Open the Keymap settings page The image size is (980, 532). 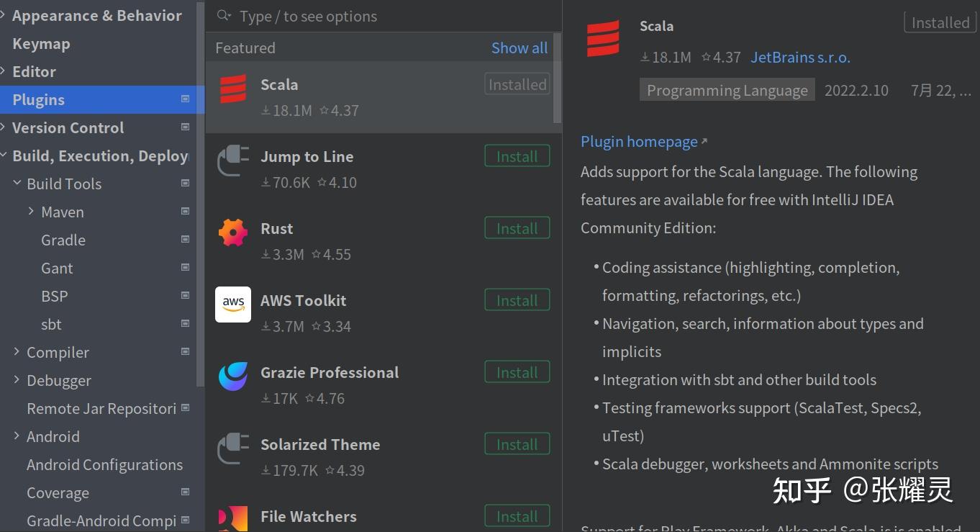pos(41,43)
